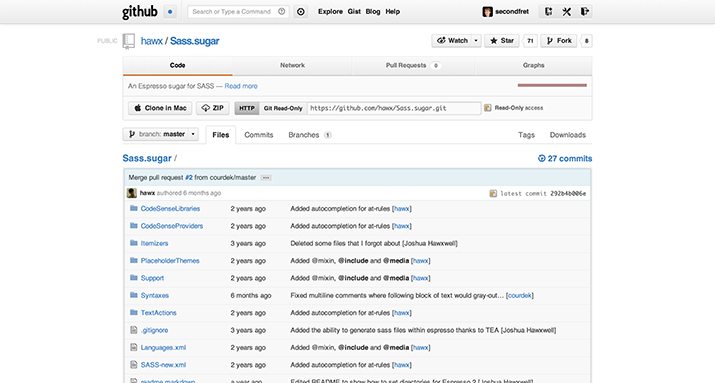Focus the Search or Type a Command field
This screenshot has width=715, height=383.
[x=238, y=11]
